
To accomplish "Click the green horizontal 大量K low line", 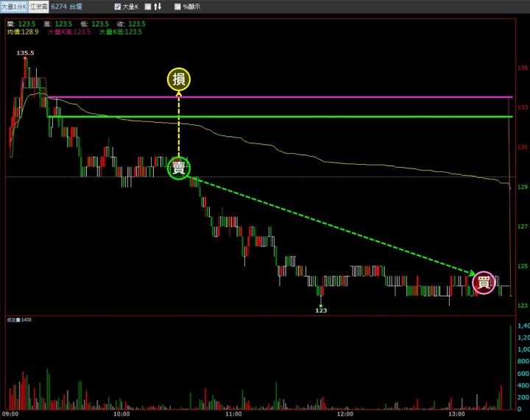I will tap(280, 117).
